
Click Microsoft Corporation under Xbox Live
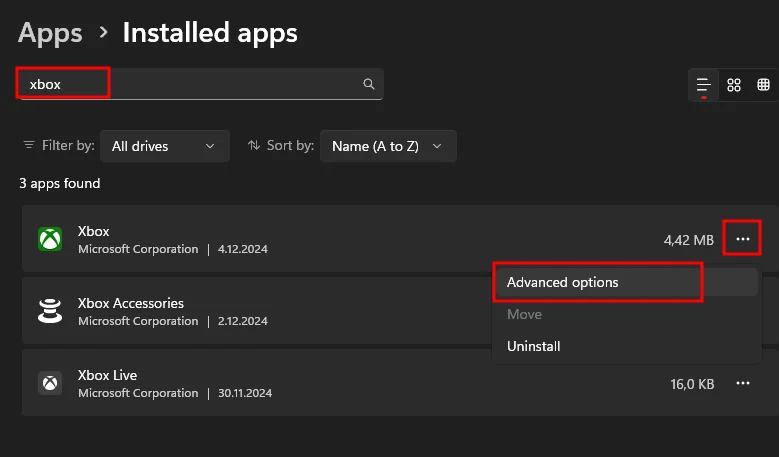click(138, 393)
